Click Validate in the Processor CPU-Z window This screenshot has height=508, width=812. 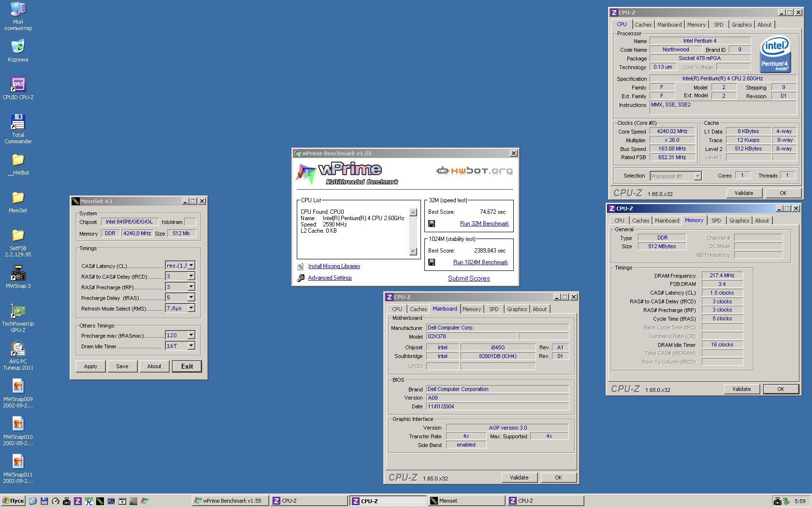click(743, 193)
